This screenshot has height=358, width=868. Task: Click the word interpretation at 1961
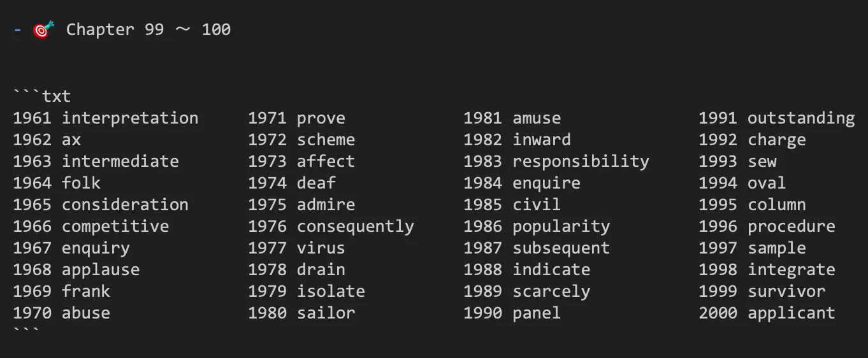click(130, 118)
